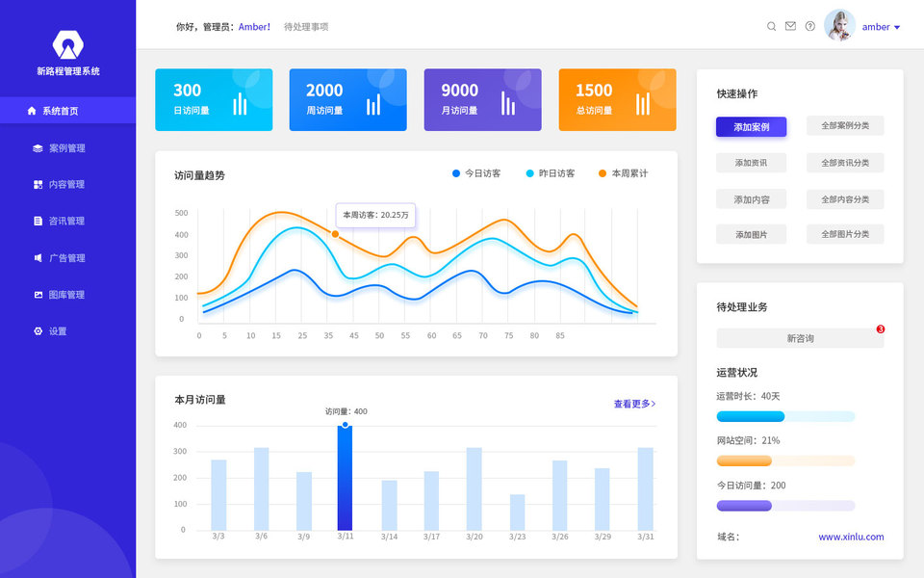Click the picture icon beside 图库管理

coord(38,295)
